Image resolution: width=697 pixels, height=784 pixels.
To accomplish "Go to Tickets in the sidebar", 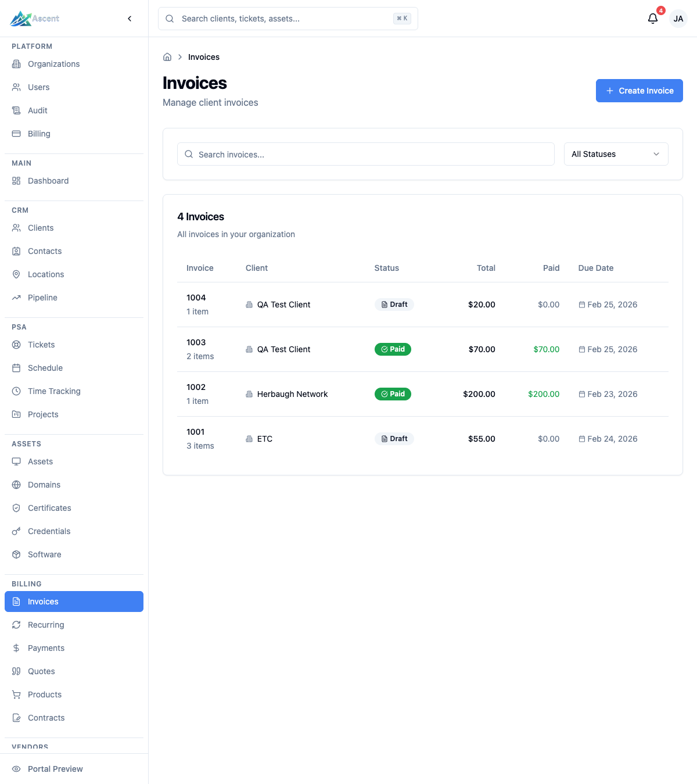I will pyautogui.click(x=41, y=345).
